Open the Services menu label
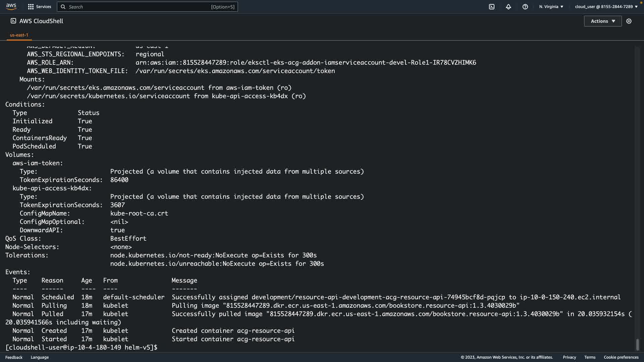Screen dimensions: 644x362 coord(44,7)
